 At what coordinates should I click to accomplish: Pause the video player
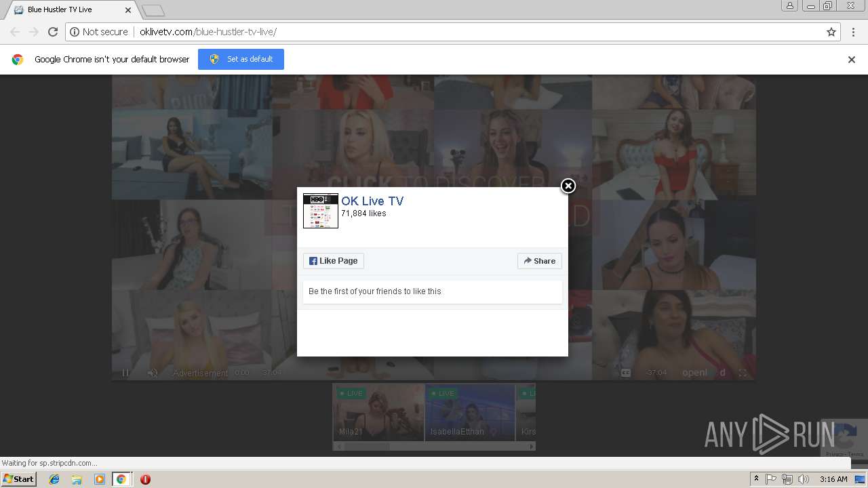125,373
